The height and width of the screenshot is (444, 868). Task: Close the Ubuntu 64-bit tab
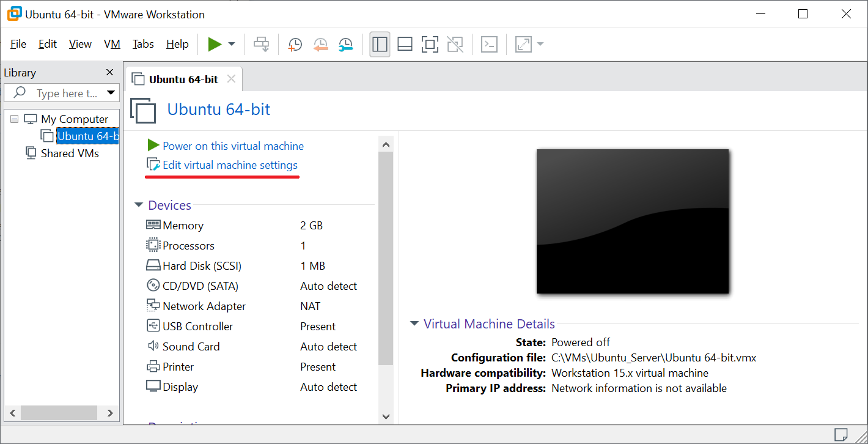(x=231, y=79)
